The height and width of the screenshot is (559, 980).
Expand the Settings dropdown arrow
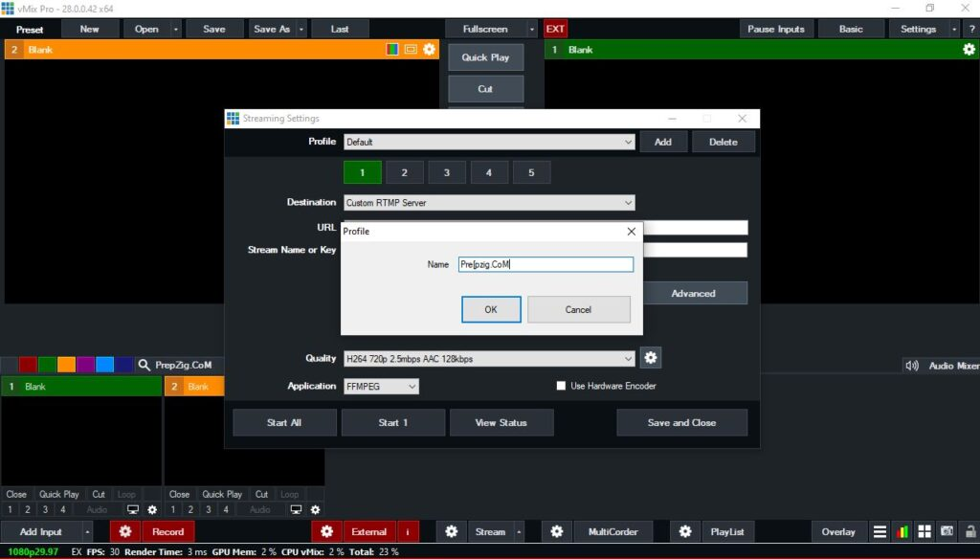[954, 29]
